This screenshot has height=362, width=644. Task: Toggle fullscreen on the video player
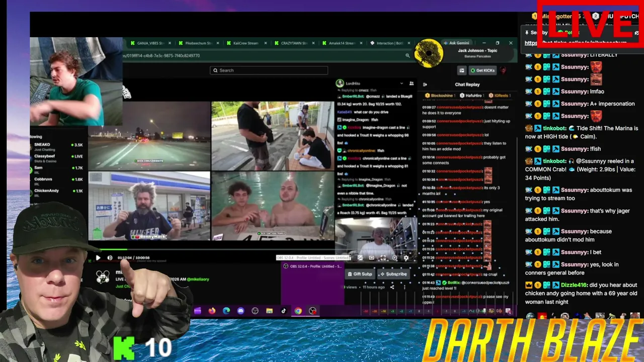(x=383, y=258)
